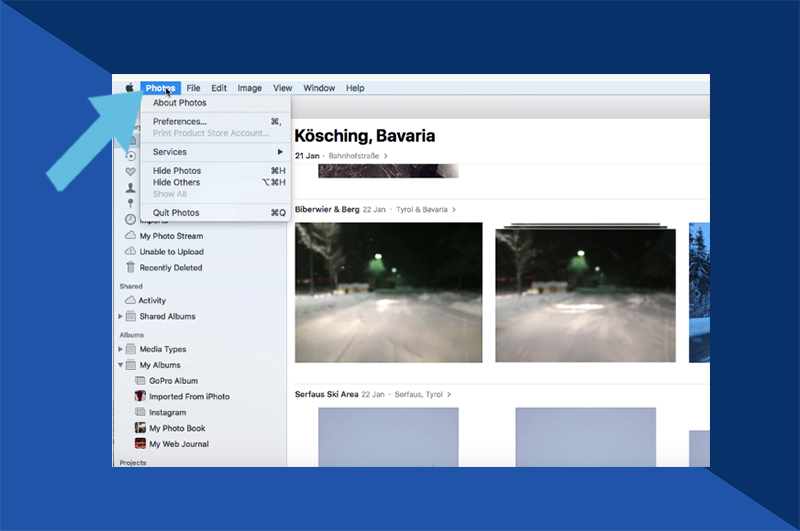The image size is (800, 531).
Task: Click the Activity cloud icon
Action: point(131,300)
